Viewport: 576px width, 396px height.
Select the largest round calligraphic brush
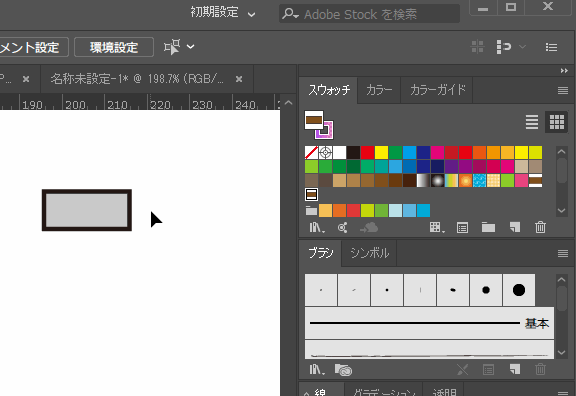519,290
